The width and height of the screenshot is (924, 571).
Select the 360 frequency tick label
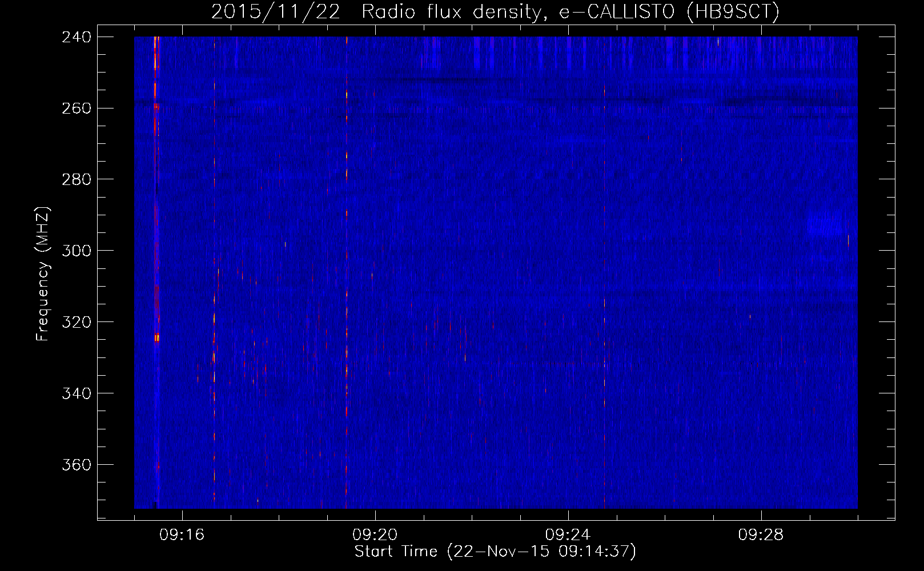(x=77, y=465)
